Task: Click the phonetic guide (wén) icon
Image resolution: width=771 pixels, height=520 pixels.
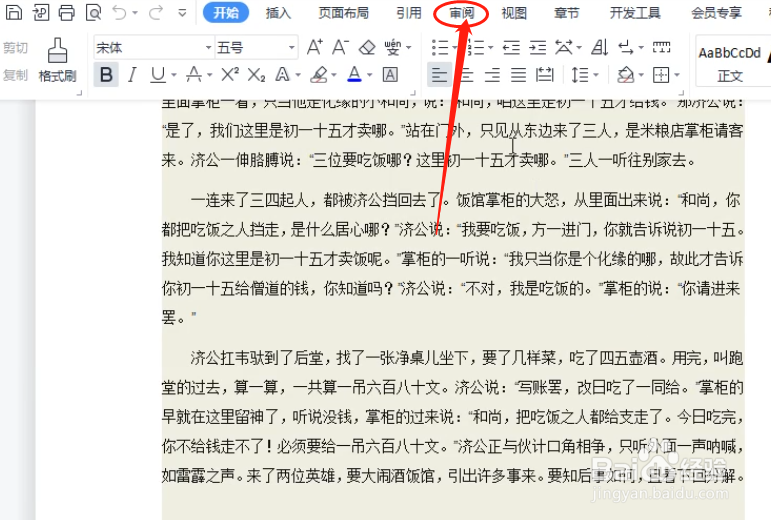Action: pyautogui.click(x=392, y=48)
